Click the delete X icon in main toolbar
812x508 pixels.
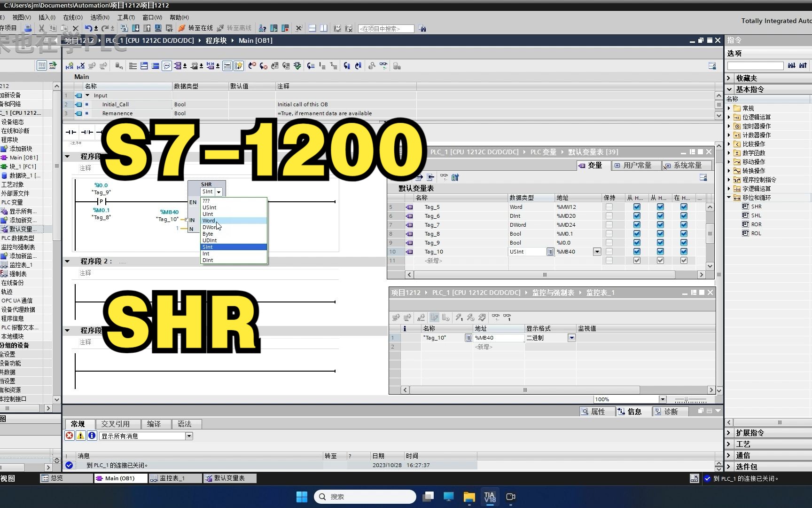click(75, 28)
